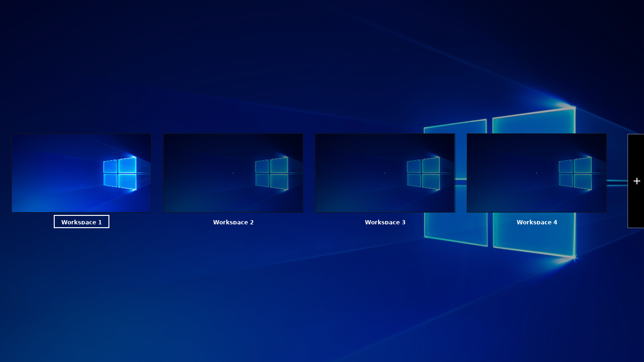Select the currently active Workspace 1 thumbnail

tap(81, 173)
